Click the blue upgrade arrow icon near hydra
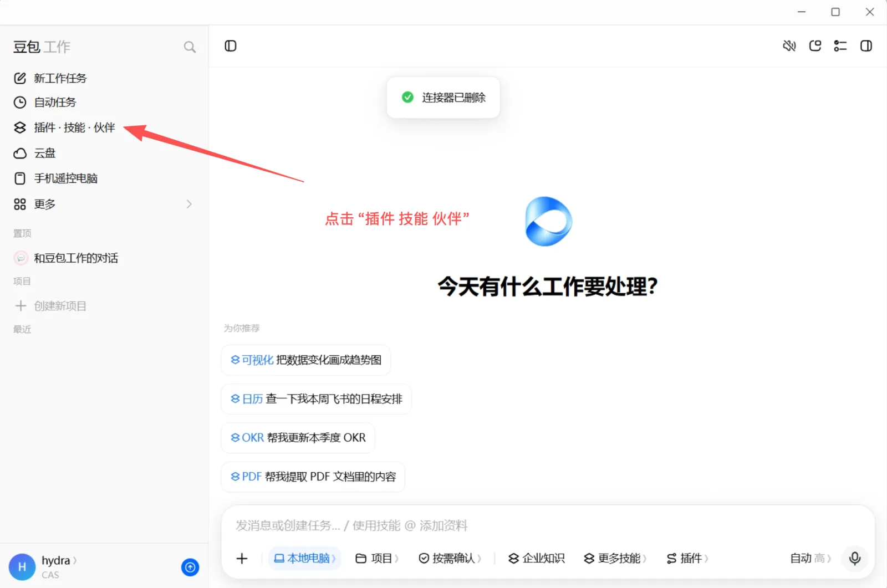887x588 pixels. point(190,567)
